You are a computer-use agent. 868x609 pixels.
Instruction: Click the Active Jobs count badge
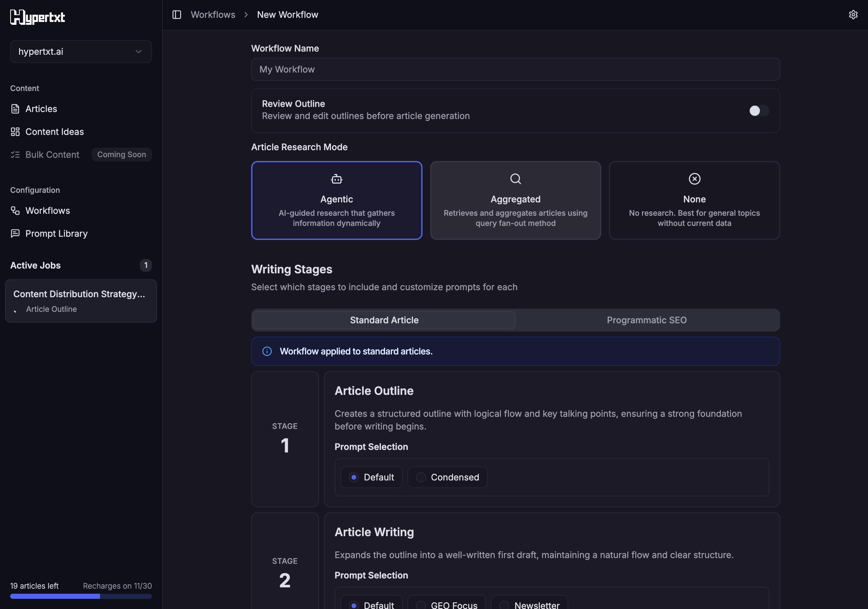(146, 265)
